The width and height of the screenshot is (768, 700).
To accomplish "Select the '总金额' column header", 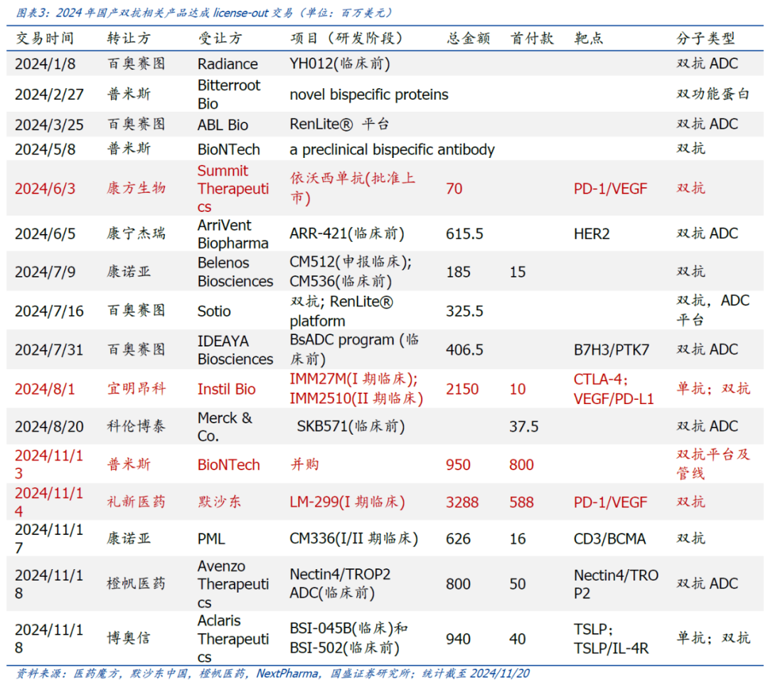I will (468, 38).
